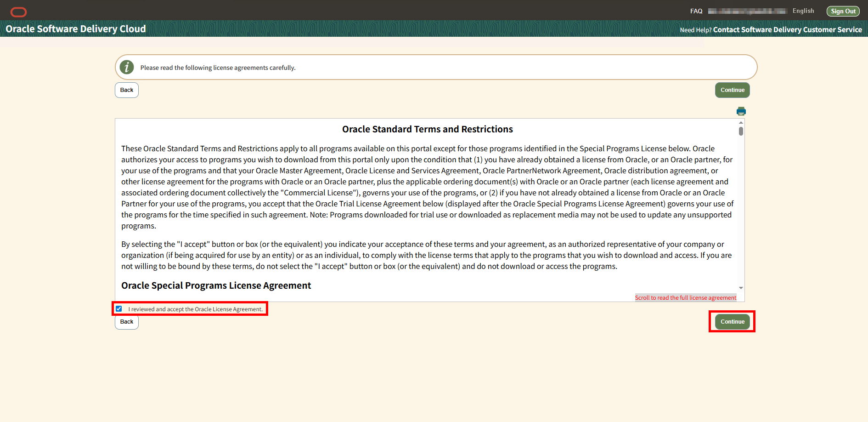Image resolution: width=868 pixels, height=422 pixels.
Task: Click the 'Oracle Standard Terms and Restrictions' heading
Action: click(x=428, y=129)
